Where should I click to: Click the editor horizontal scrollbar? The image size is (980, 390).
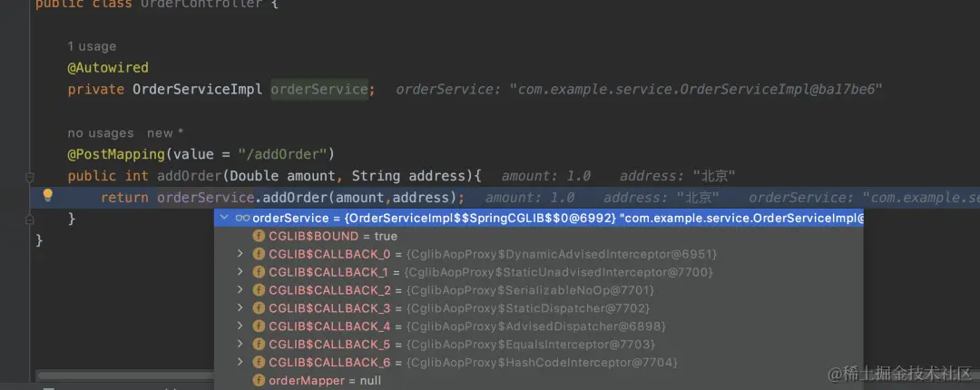pos(125,375)
